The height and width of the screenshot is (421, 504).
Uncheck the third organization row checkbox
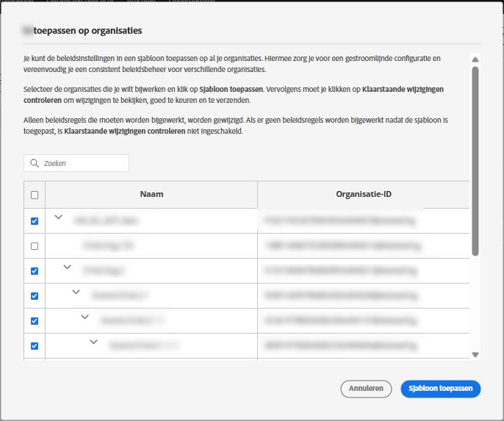(35, 271)
